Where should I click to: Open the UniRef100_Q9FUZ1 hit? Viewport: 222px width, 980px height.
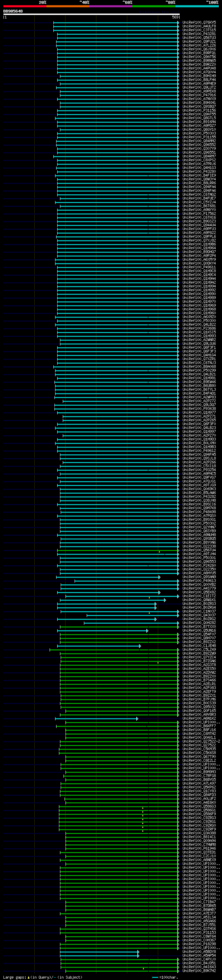coord(199,41)
